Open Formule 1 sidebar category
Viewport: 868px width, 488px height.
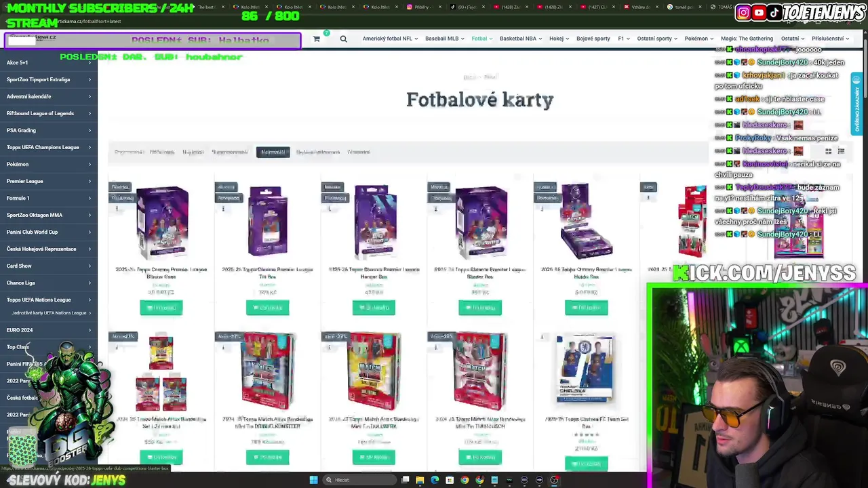(x=18, y=198)
